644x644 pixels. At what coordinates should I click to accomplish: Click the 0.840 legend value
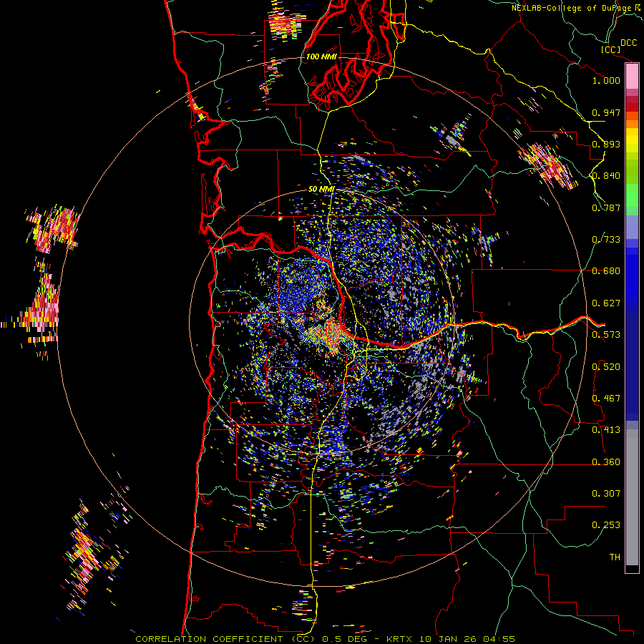pos(606,176)
